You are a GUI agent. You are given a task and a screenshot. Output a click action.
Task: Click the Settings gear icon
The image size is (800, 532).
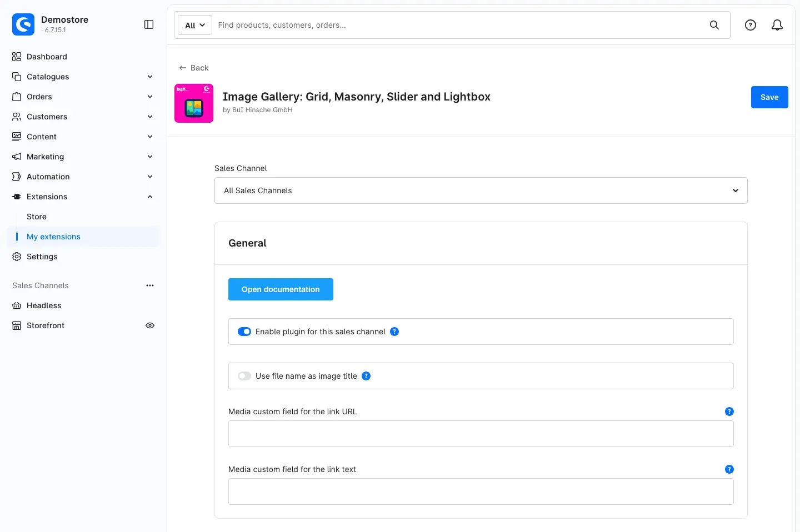pyautogui.click(x=17, y=257)
